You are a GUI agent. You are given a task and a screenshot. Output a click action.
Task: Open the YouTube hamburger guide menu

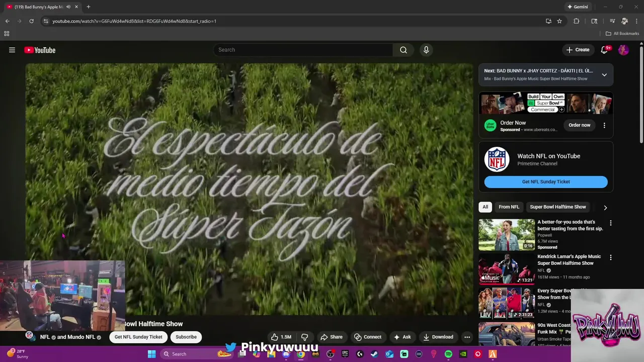pyautogui.click(x=12, y=50)
